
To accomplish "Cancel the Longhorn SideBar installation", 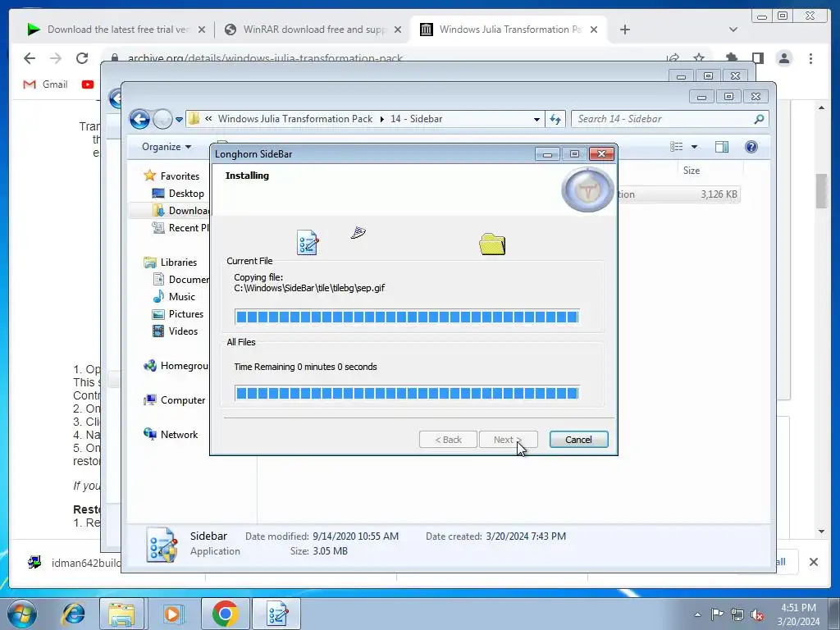I will pos(578,440).
